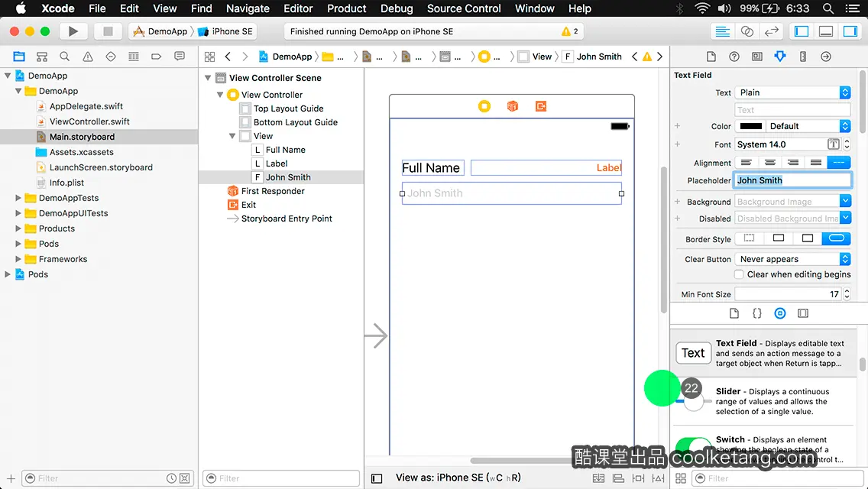
Task: Expand the DemoAppTests folder
Action: point(18,198)
